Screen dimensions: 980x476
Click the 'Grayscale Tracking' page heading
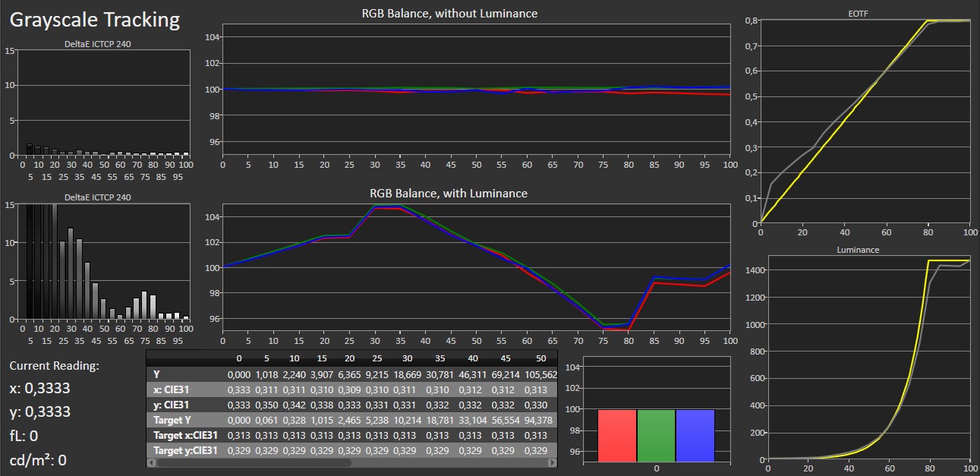coord(95,20)
